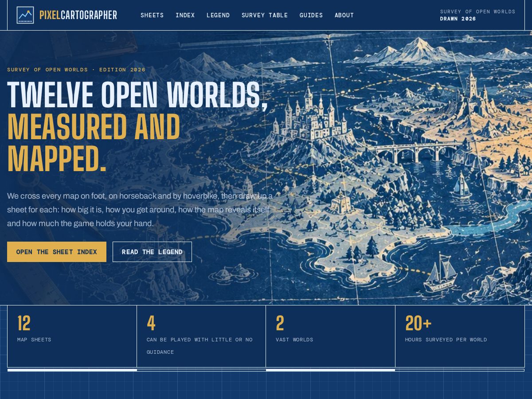
Task: Click the Pixel Cartographer logo icon
Action: pyautogui.click(x=25, y=15)
